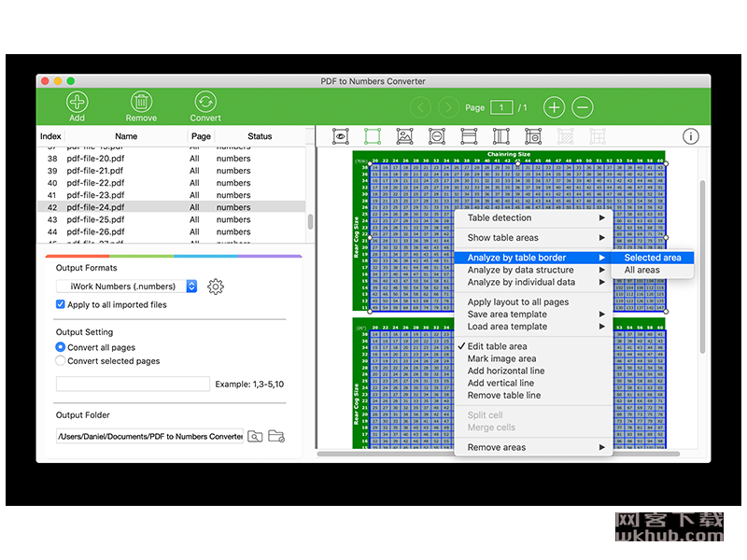Open output folder in Finder icon

[276, 436]
